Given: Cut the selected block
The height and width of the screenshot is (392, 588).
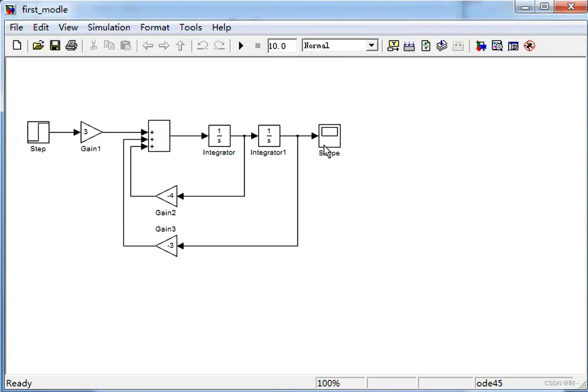Looking at the screenshot, I should click(94, 45).
